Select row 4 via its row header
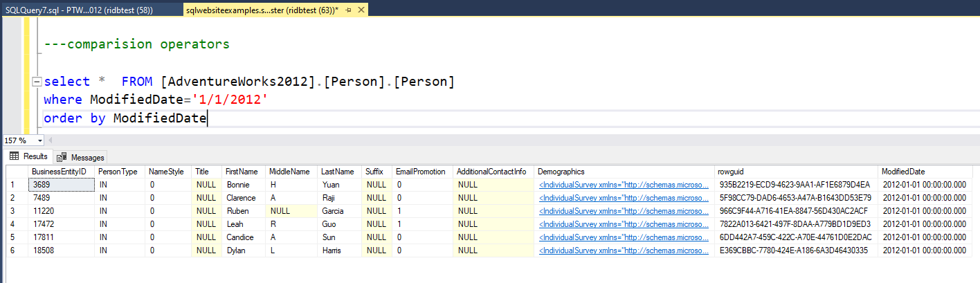The height and width of the screenshot is (283, 980). [x=17, y=223]
